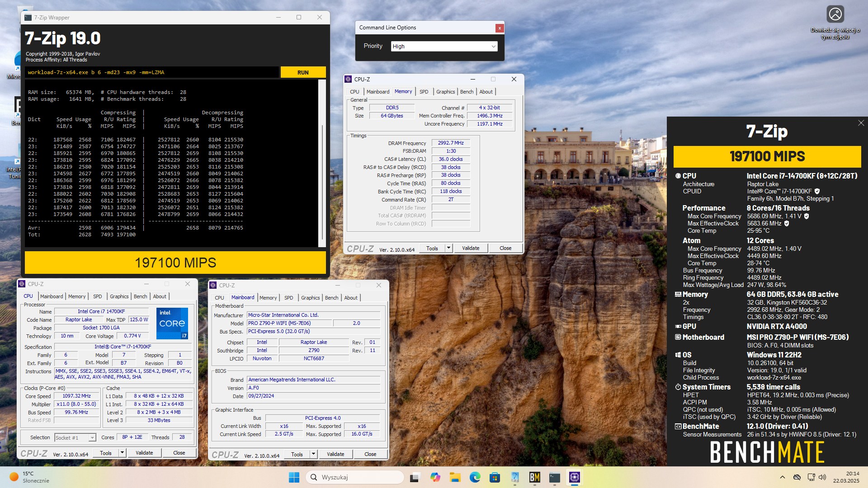The image size is (868, 488).
Task: Click the yellow RUN button in 7-Zip Wrapper
Action: [x=303, y=72]
